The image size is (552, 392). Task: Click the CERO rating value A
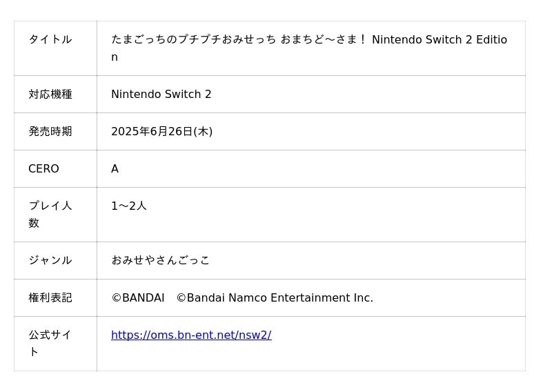click(115, 169)
